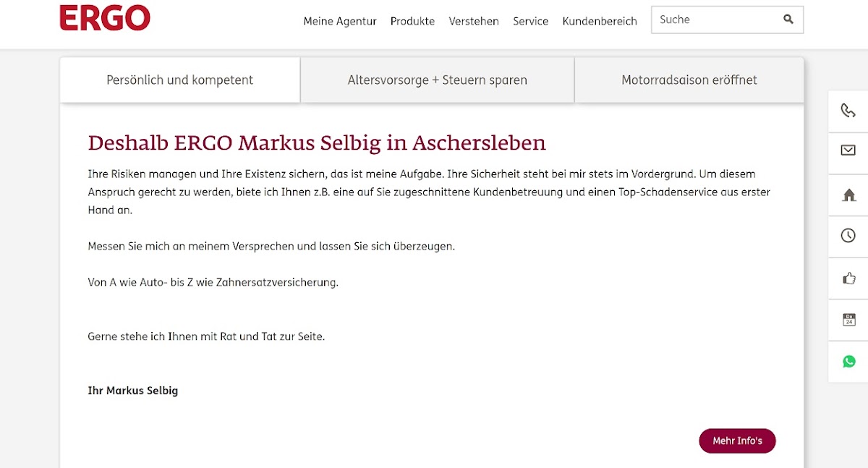
Task: Switch to Motorradsaison eröffnet tab
Action: (689, 80)
